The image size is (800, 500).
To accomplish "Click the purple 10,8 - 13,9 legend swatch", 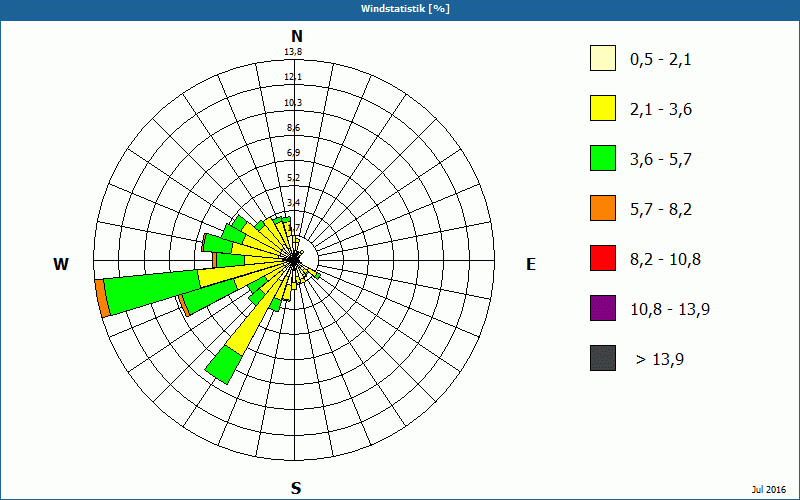I will pos(603,308).
